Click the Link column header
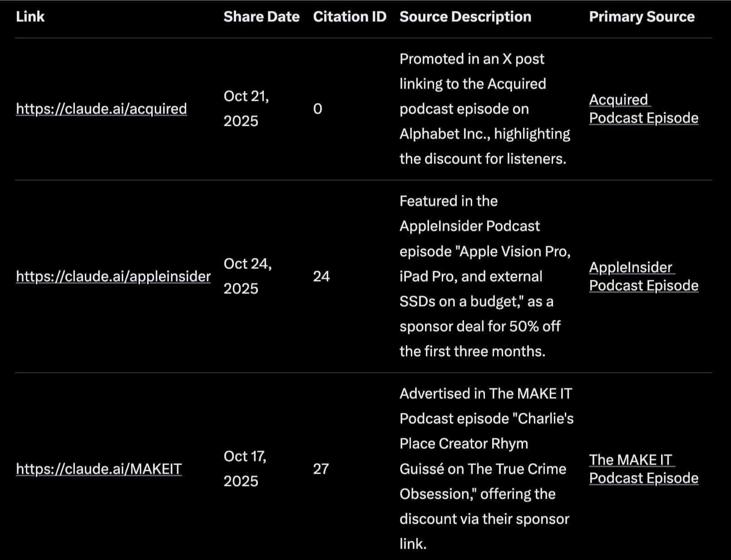This screenshot has width=731, height=560. coord(30,17)
